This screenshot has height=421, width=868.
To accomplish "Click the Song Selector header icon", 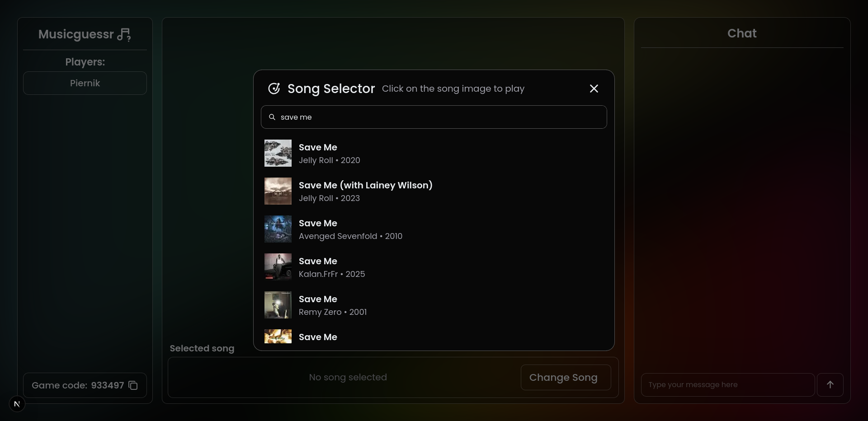I will [x=274, y=89].
